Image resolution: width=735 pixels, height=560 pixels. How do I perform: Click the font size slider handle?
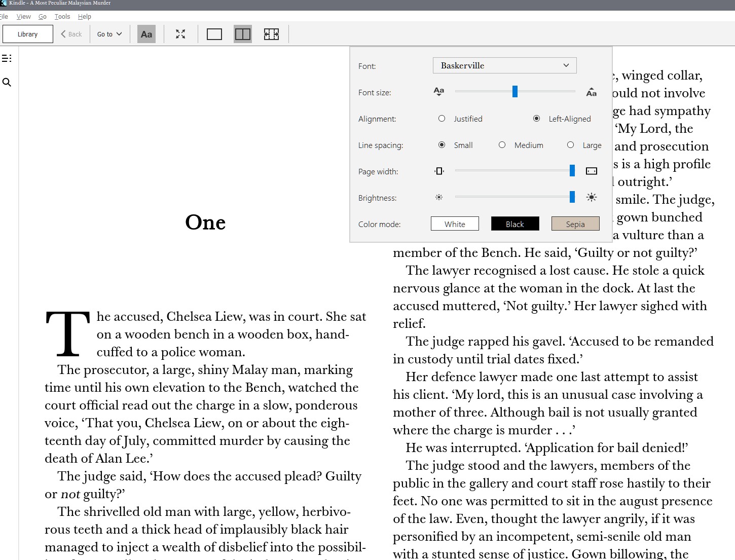(515, 91)
